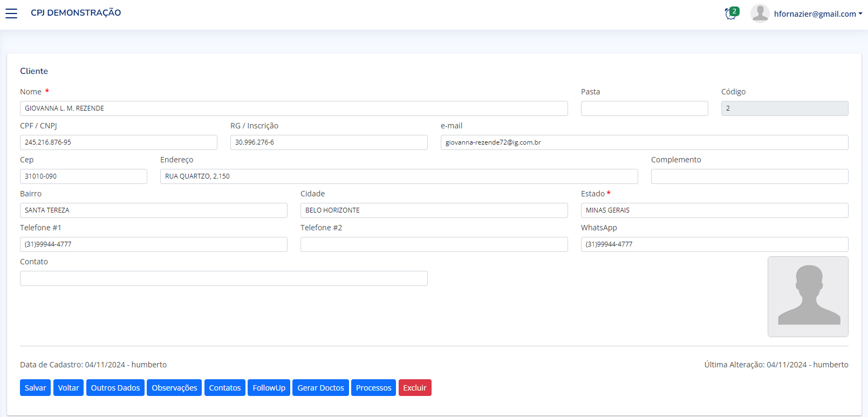
Task: Go to Contatos
Action: [224, 388]
